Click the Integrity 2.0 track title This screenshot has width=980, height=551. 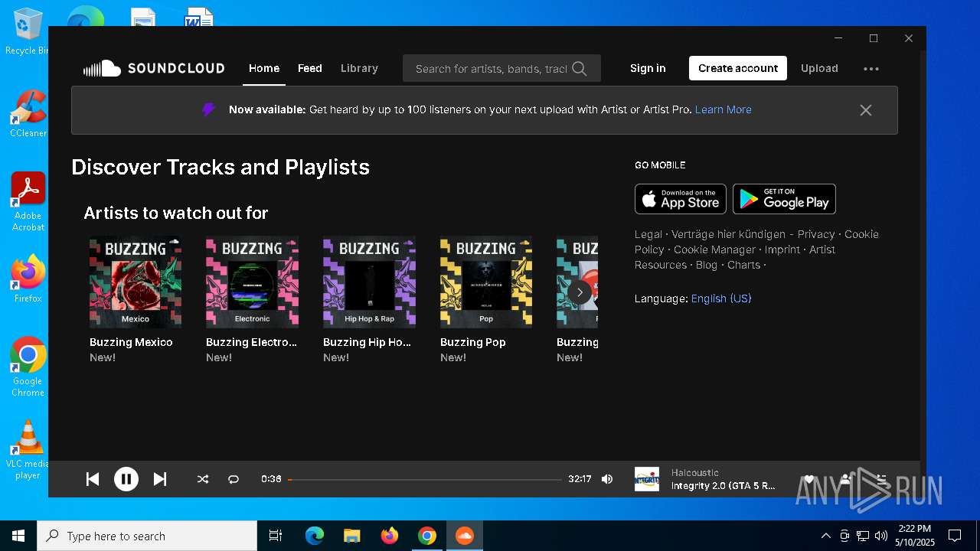pos(724,486)
